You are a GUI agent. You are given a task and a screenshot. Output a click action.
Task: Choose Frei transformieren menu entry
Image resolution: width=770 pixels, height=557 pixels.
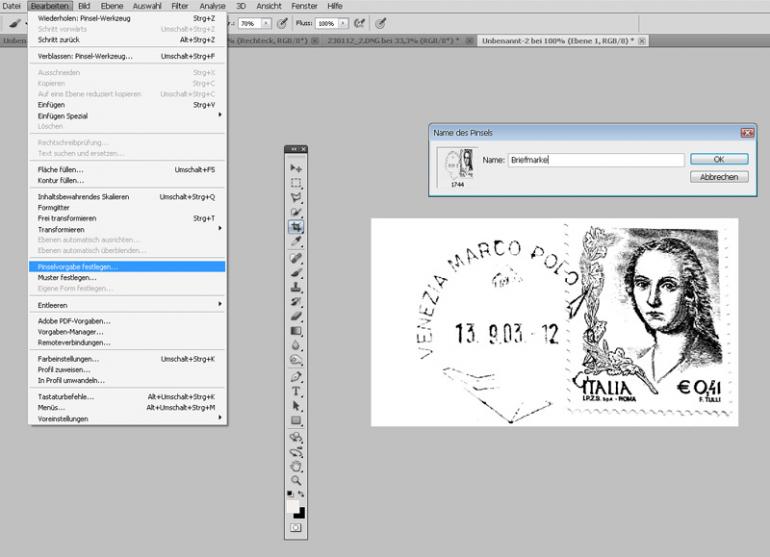pos(128,218)
